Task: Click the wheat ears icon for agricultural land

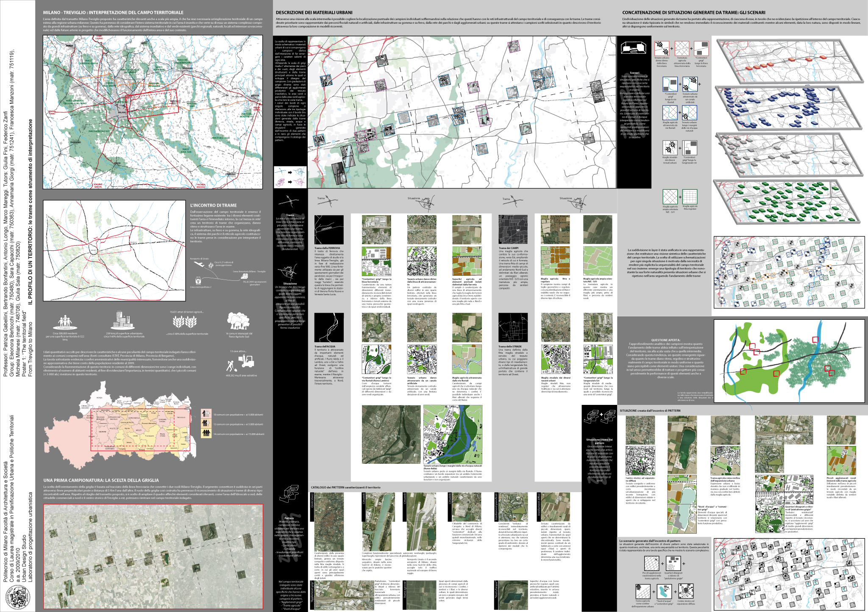Action: (185, 322)
